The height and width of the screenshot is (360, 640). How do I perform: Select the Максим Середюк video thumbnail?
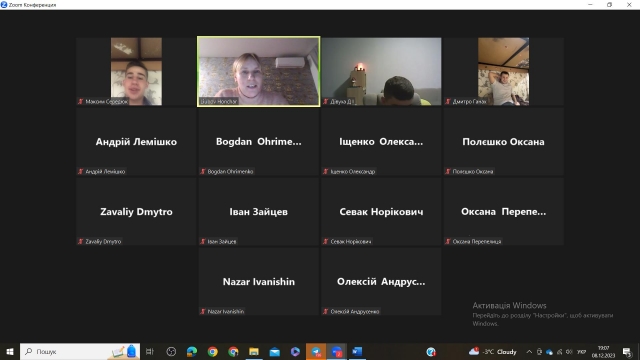coord(136,71)
